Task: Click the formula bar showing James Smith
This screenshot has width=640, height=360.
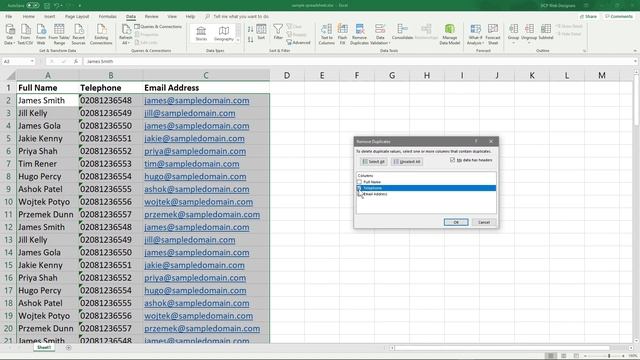Action: [358, 61]
